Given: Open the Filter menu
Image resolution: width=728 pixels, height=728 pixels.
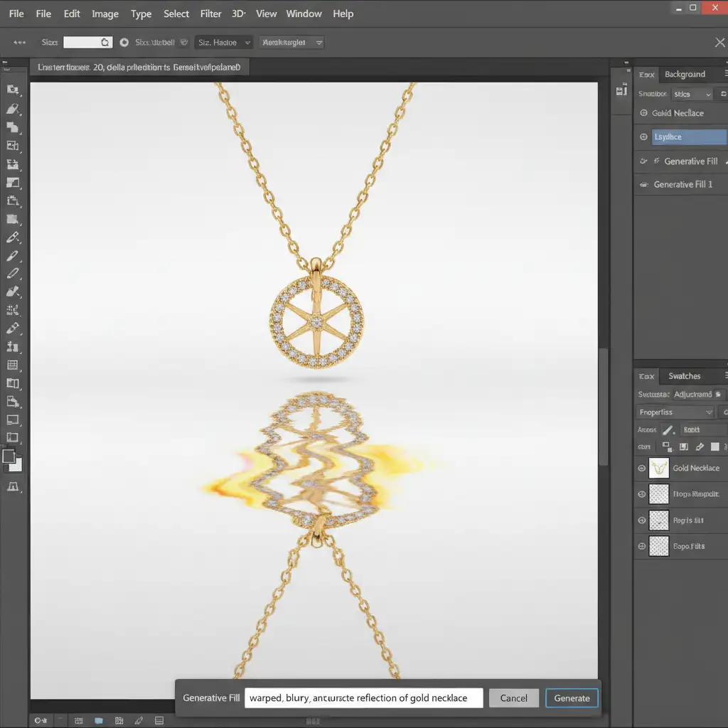Looking at the screenshot, I should [x=210, y=14].
